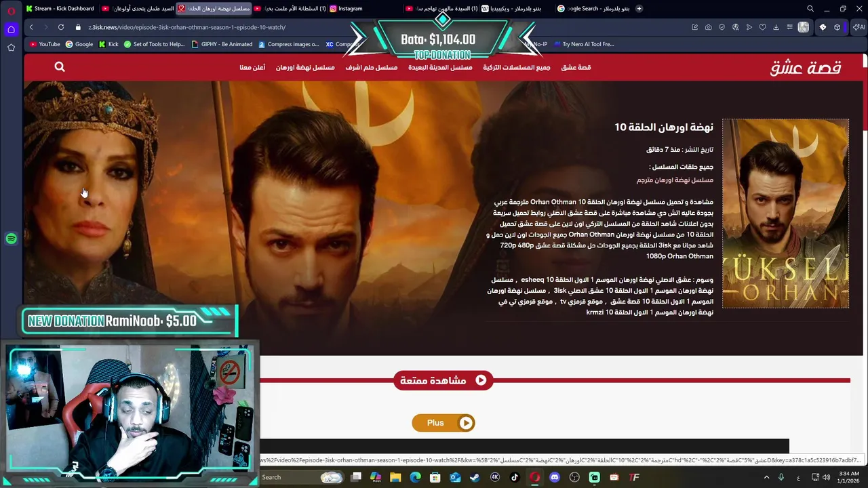Click the site lock icon in address bar
The image size is (868, 488).
[78, 27]
